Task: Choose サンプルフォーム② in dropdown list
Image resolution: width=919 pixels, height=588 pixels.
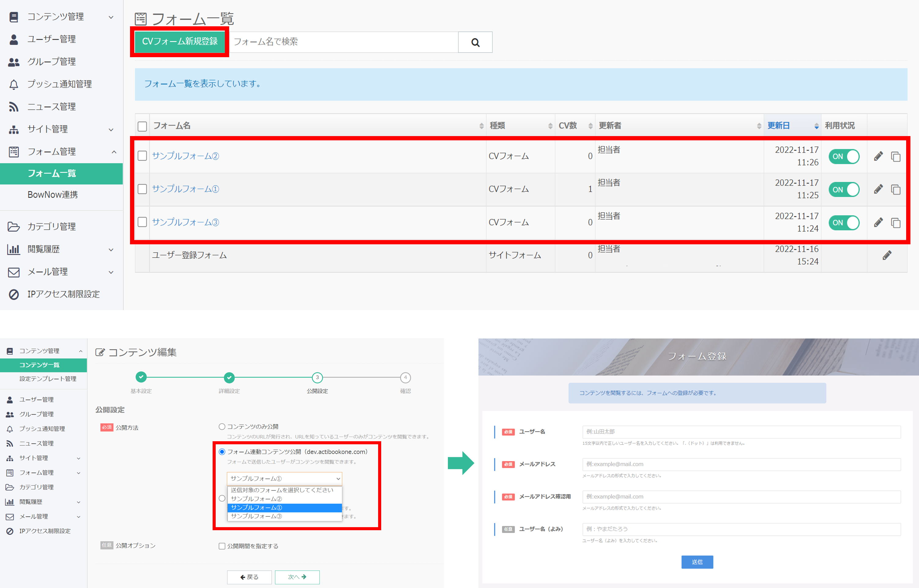Action: [284, 499]
